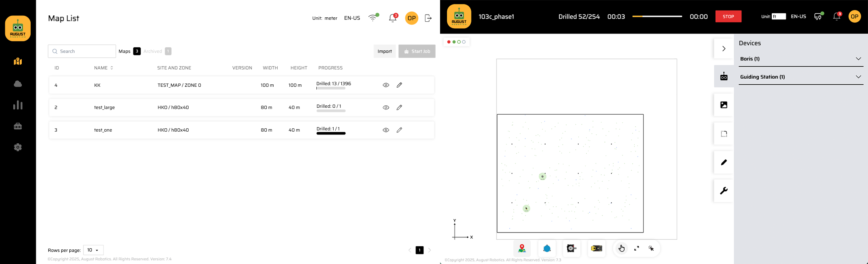Viewport: 868px width, 264px height.
Task: Select the yellow robot vehicle icon
Action: tap(596, 249)
